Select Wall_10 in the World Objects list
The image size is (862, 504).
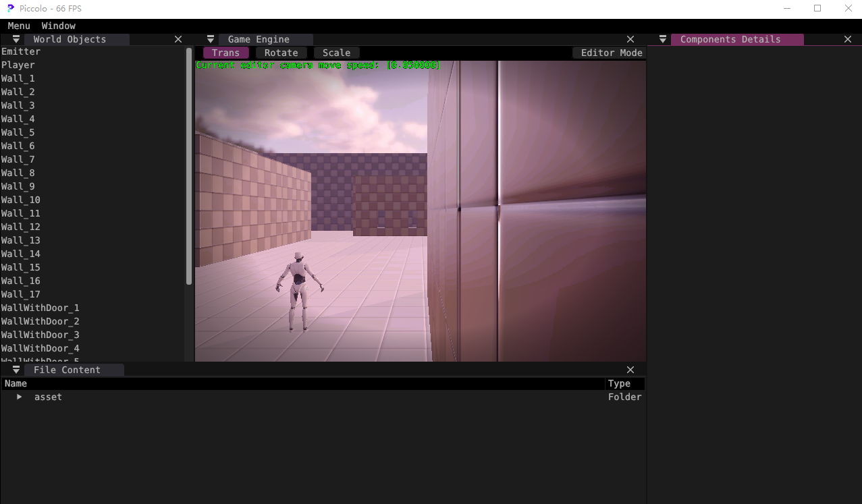pyautogui.click(x=20, y=200)
